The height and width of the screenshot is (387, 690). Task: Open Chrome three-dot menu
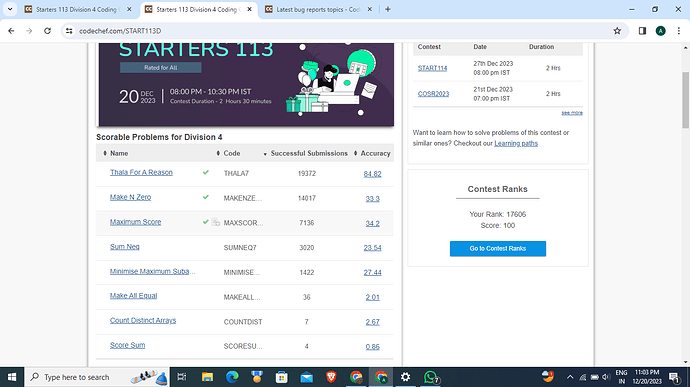pos(679,31)
